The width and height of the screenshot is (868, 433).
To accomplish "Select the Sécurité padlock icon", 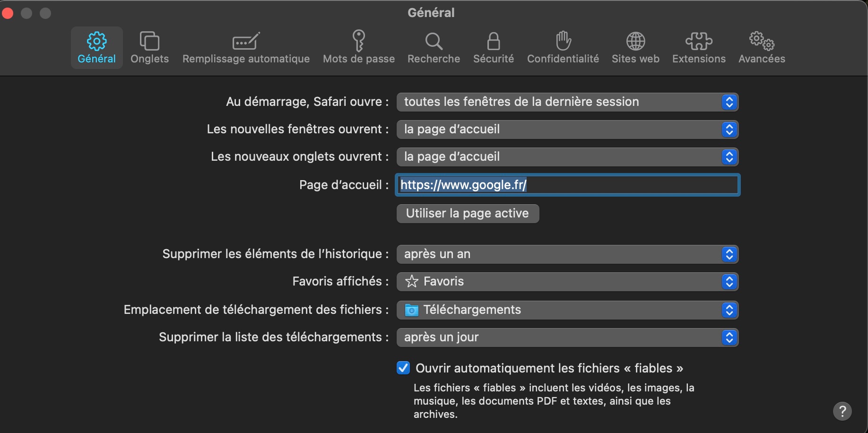I will coord(494,42).
